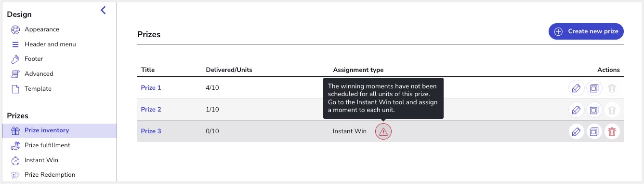Duplicate Prize 2 using the copy icon
This screenshot has height=184, width=644.
(x=594, y=110)
